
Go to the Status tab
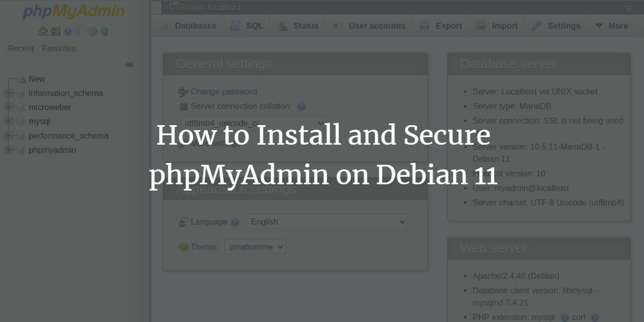[297, 26]
